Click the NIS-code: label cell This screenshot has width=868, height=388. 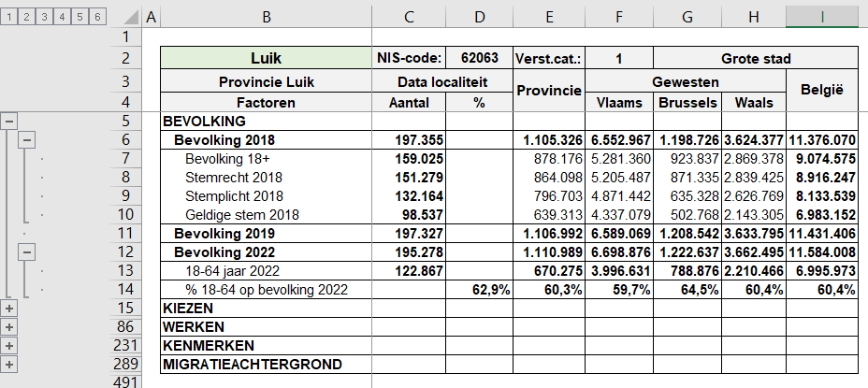(x=409, y=58)
